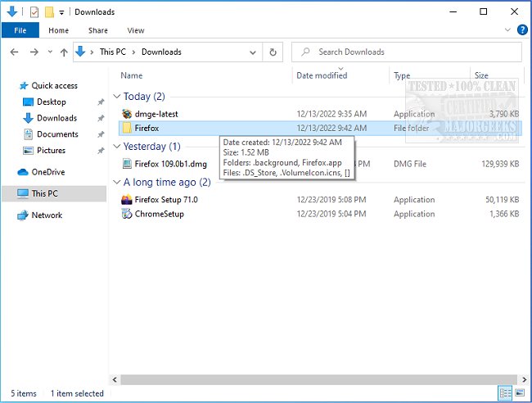This screenshot has height=403, width=532.
Task: Click the horizontal scrollbar right arrow
Action: click(x=524, y=379)
